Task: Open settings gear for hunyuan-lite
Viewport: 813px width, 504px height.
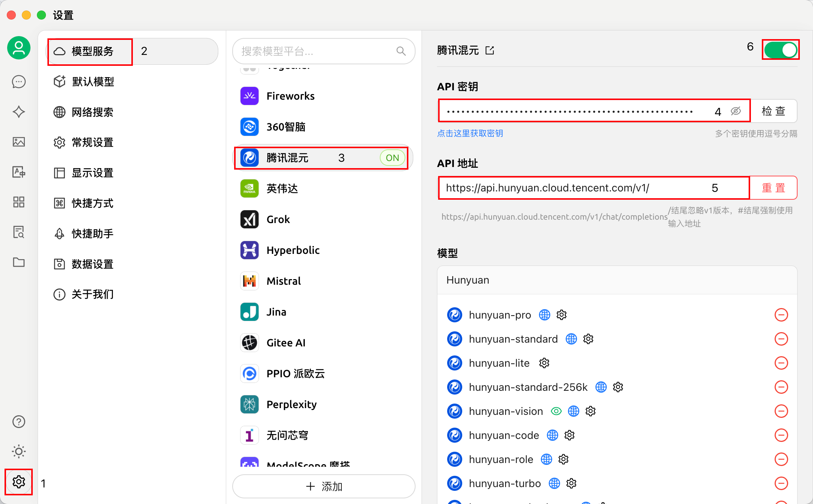Action: point(544,363)
